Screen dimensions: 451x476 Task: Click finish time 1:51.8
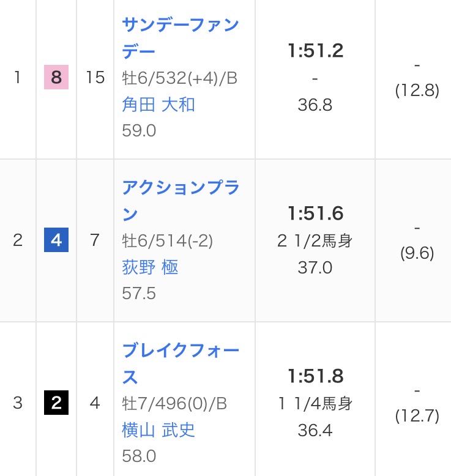tap(315, 376)
